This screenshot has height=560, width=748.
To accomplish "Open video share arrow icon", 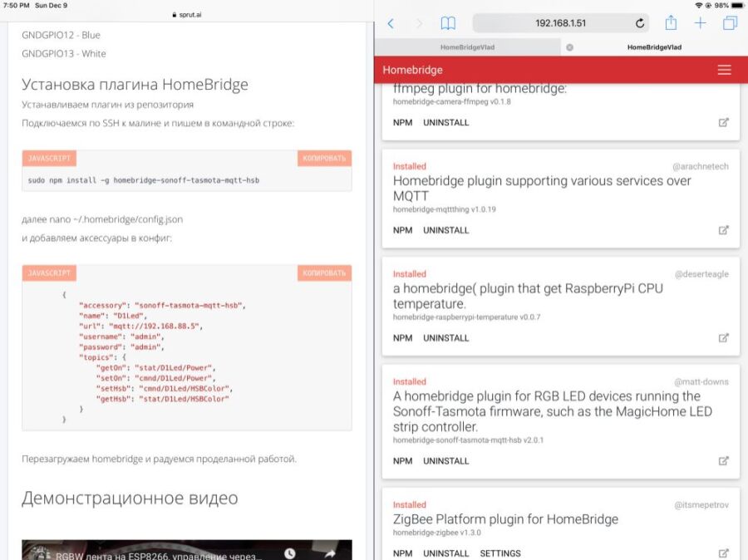I will click(330, 553).
